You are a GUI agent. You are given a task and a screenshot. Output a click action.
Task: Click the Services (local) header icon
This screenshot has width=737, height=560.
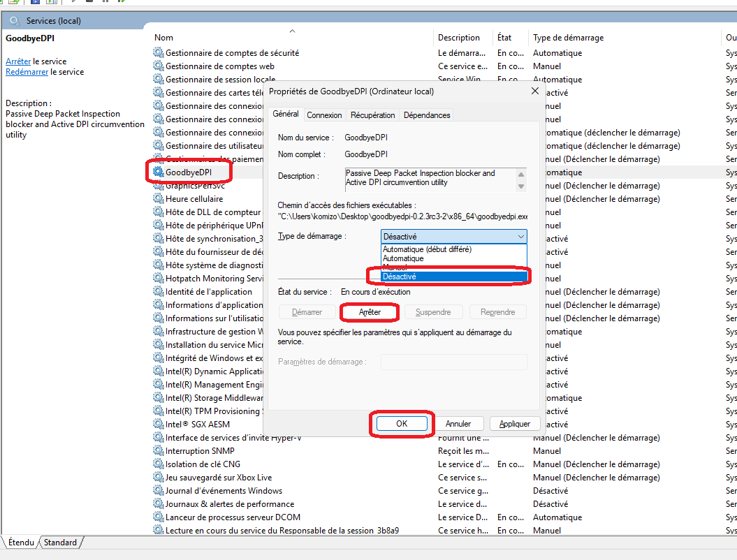click(15, 21)
